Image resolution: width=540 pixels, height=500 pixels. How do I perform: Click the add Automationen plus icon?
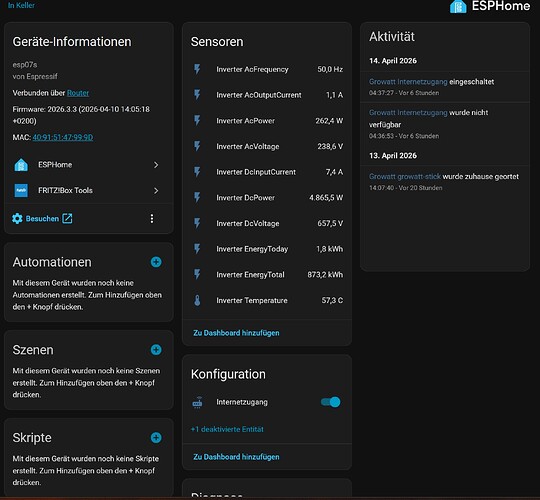coord(156,262)
